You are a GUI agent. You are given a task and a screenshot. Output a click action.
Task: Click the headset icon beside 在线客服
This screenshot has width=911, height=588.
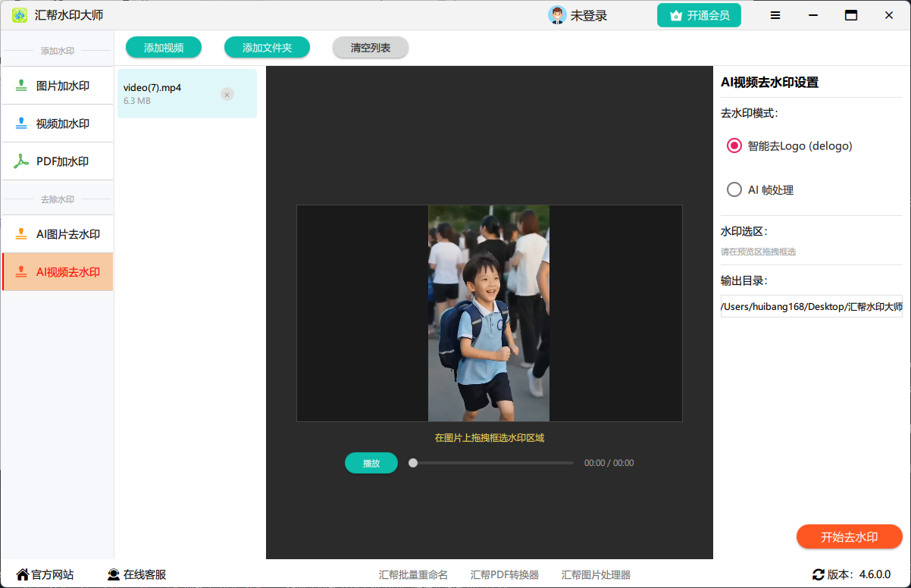(114, 574)
